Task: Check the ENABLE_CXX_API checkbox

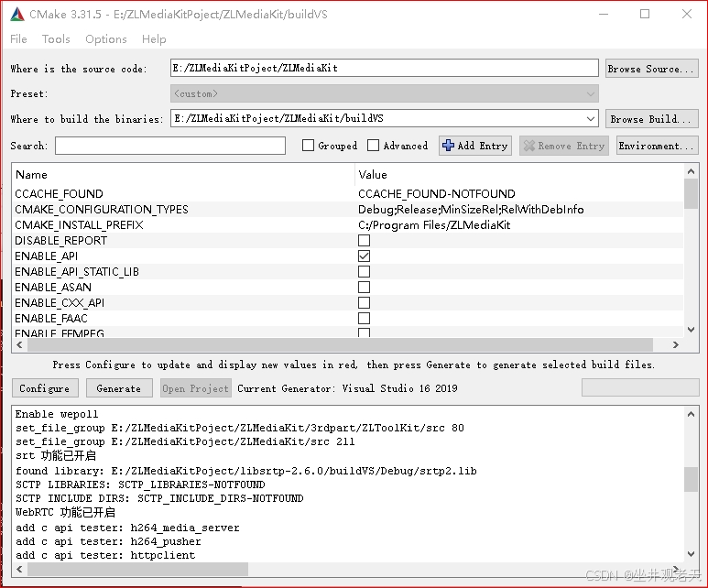Action: coord(364,302)
